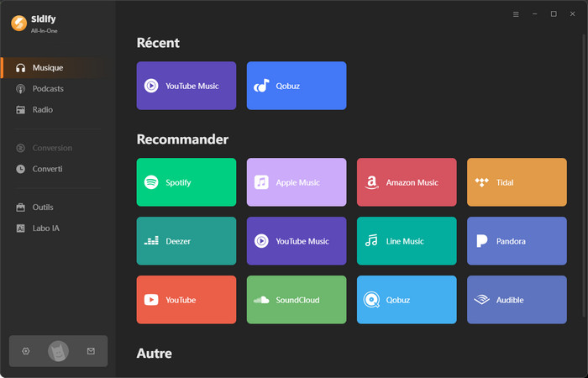Switch to the Radio section

[42, 110]
